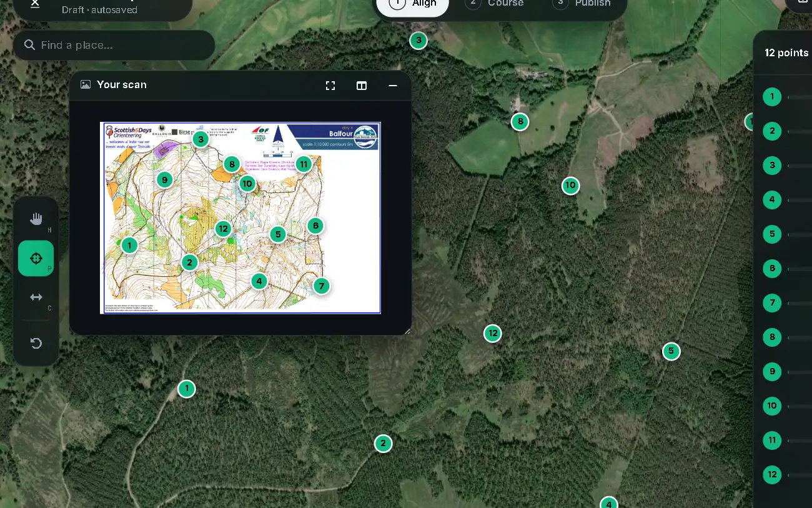Image resolution: width=812 pixels, height=508 pixels.
Task: Select point 6 on the scanned map
Action: (x=315, y=226)
